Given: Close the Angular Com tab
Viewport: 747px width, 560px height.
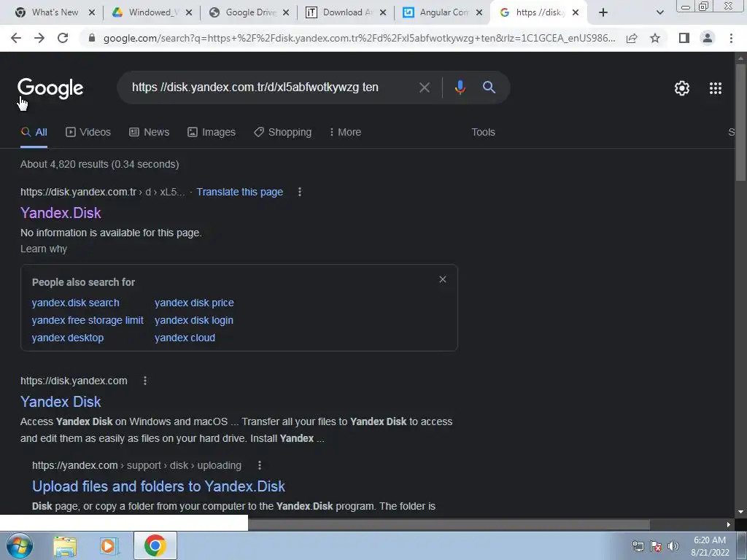Looking at the screenshot, I should tap(480, 13).
